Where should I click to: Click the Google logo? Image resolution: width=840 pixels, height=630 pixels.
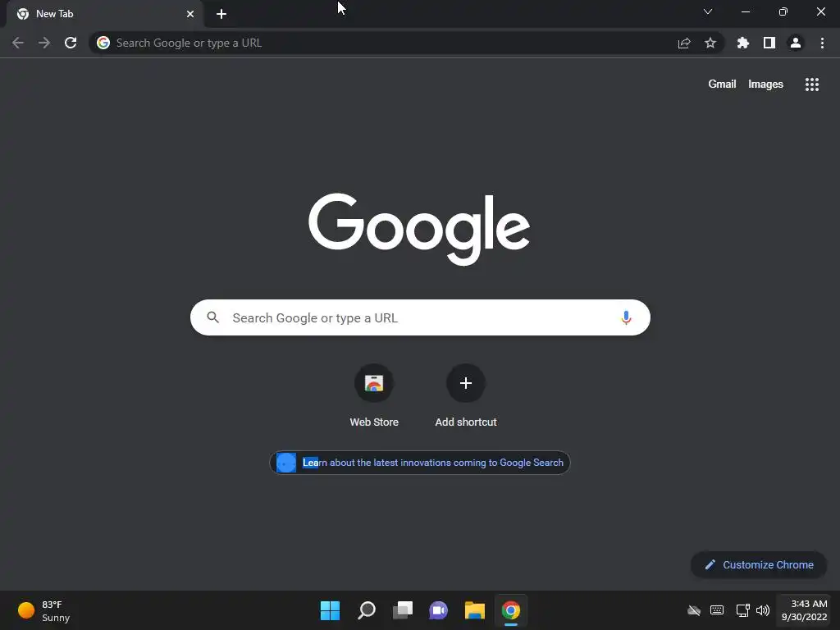419,229
